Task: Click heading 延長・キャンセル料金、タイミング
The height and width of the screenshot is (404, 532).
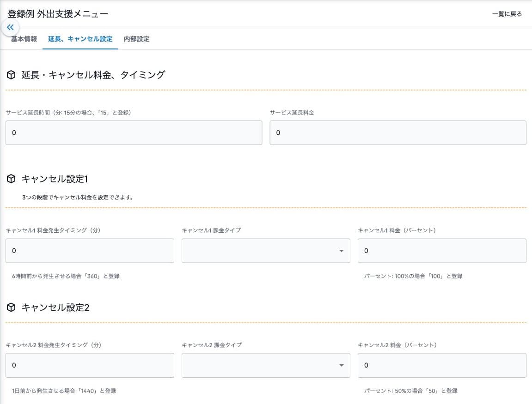Action: point(93,74)
